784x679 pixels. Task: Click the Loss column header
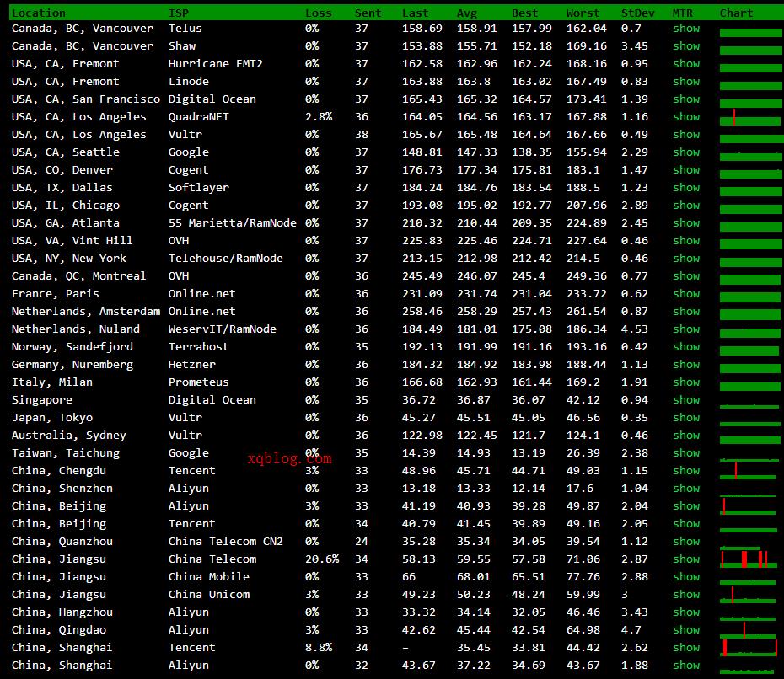click(x=319, y=13)
